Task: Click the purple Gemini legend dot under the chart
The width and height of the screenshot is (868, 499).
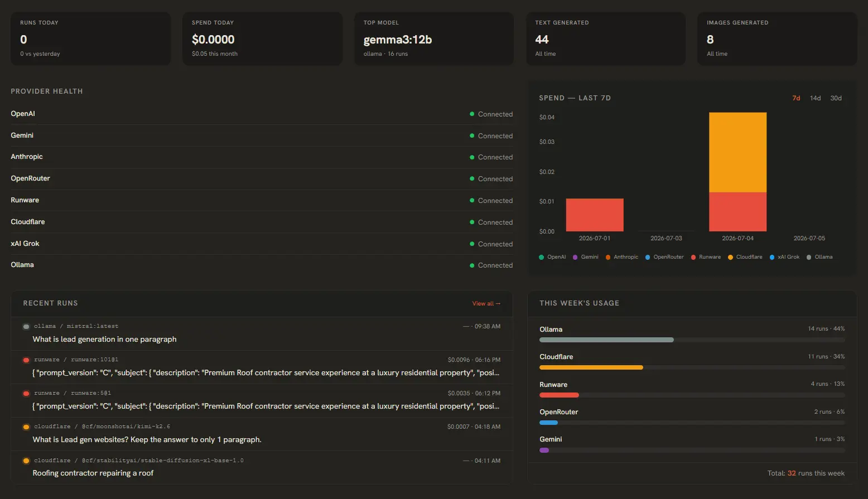Action: [x=575, y=257]
